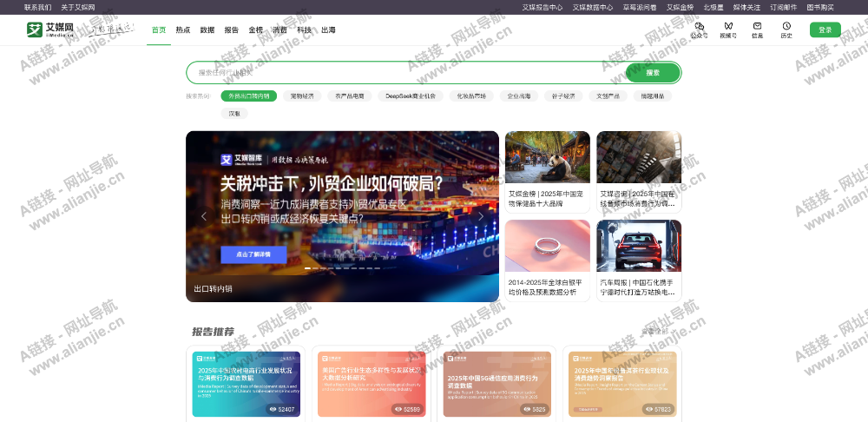This screenshot has width=868, height=422.
Task: Open 艾媒金榜 top bar link
Action: tap(680, 7)
